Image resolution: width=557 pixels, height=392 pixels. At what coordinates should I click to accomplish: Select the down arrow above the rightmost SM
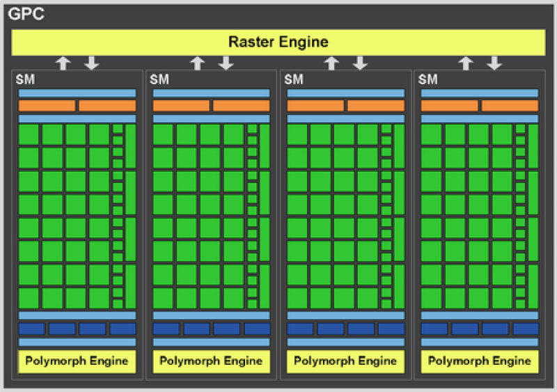pyautogui.click(x=494, y=63)
